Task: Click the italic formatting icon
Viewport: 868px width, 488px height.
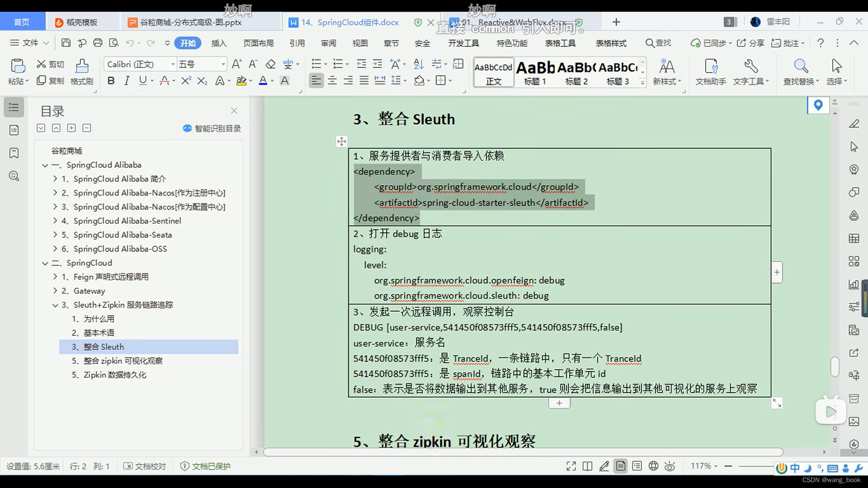Action: (x=127, y=80)
